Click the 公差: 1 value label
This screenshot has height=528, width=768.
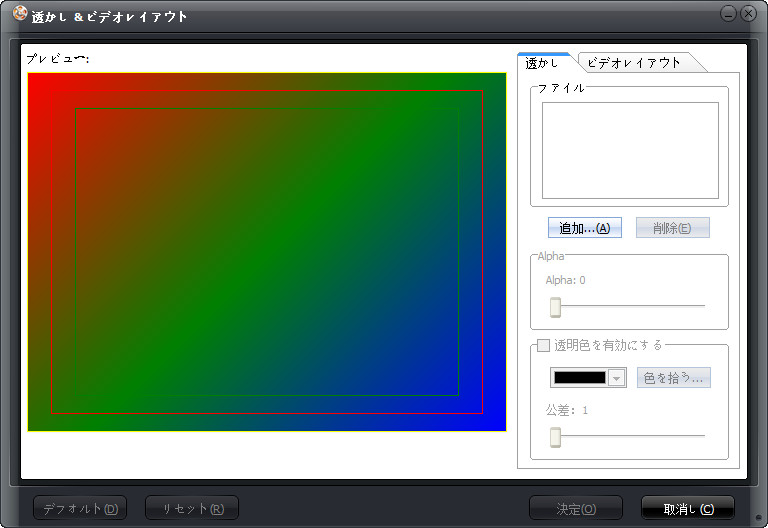(x=567, y=410)
